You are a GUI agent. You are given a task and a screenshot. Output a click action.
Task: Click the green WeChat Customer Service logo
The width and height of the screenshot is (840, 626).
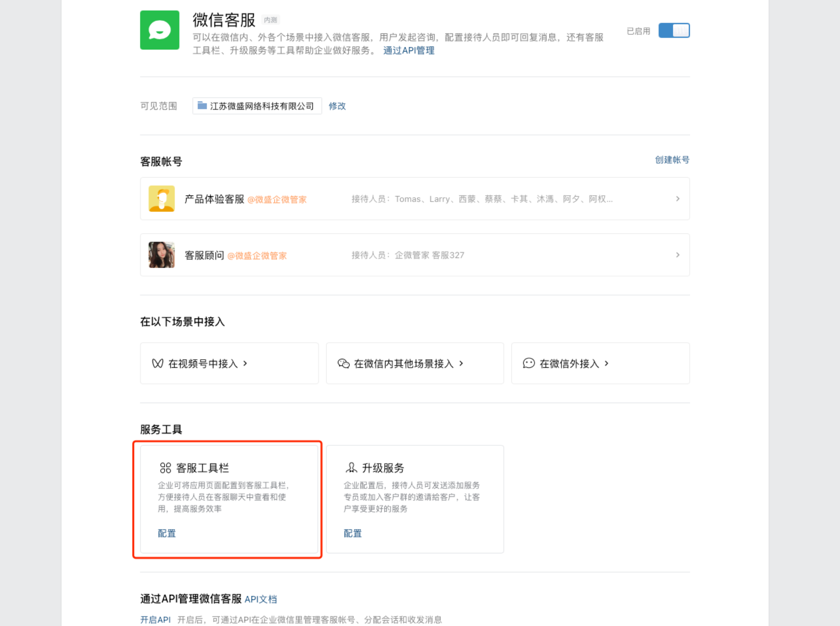tap(159, 30)
